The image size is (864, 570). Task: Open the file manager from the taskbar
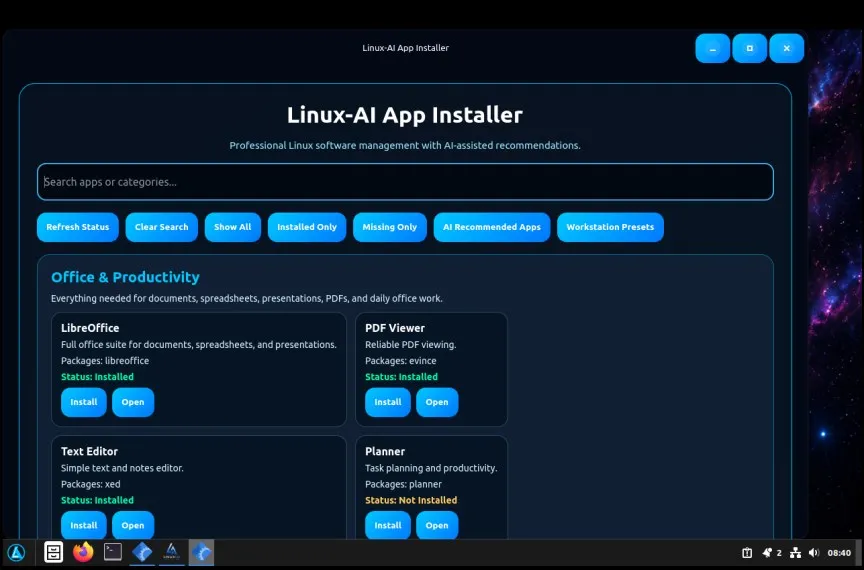[x=53, y=552]
